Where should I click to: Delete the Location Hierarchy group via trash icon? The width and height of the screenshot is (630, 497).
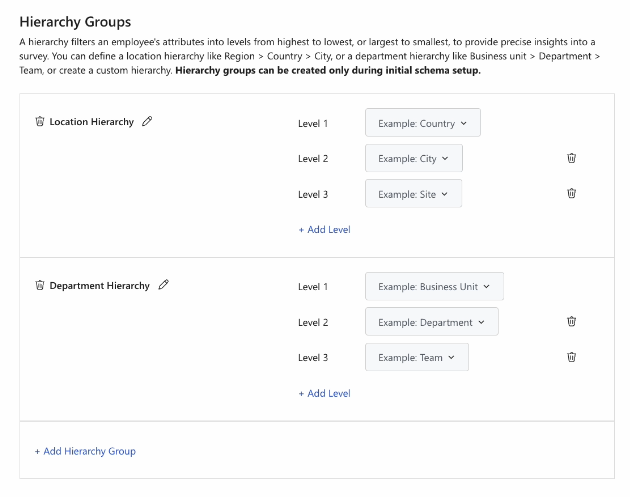[39, 121]
